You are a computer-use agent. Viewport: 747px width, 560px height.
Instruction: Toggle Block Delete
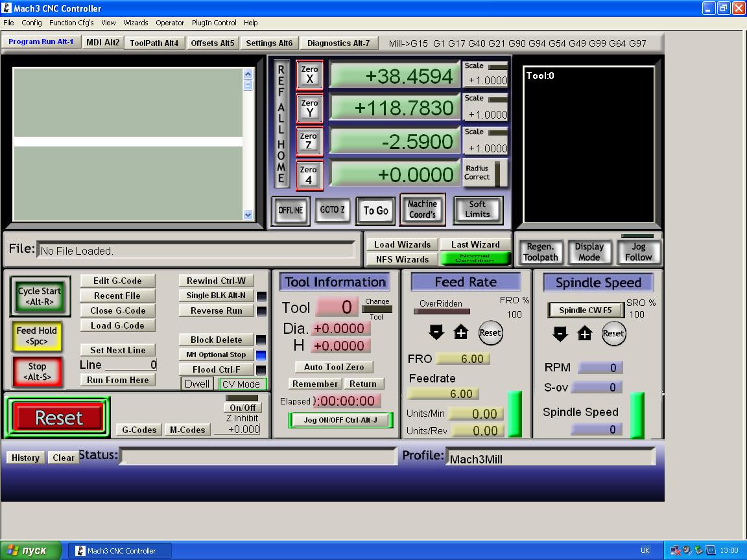(x=217, y=340)
